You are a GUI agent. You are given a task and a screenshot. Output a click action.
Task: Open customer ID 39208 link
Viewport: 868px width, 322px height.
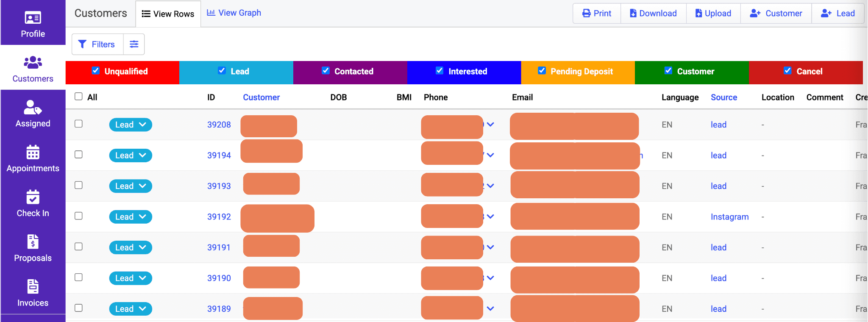(x=219, y=125)
